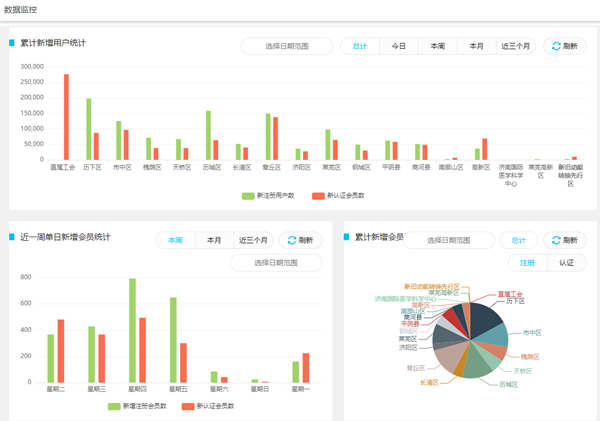Click the green 历下区 bar in the top chart

click(89, 129)
